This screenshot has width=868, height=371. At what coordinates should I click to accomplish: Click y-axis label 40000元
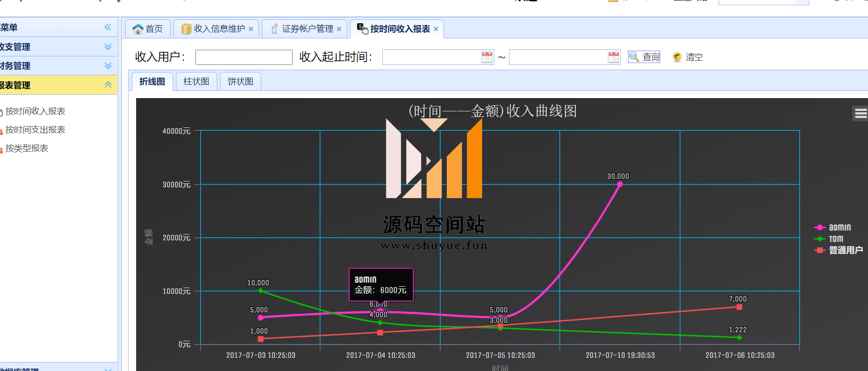[x=176, y=131]
